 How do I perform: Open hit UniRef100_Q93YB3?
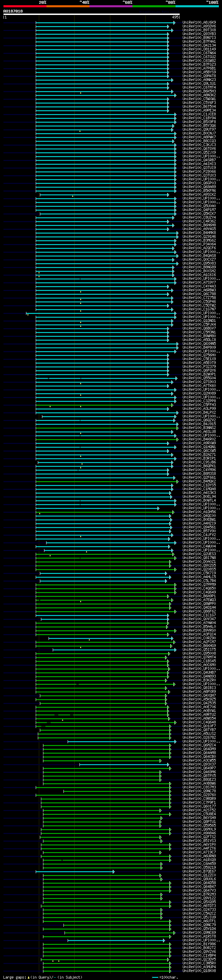(x=199, y=34)
